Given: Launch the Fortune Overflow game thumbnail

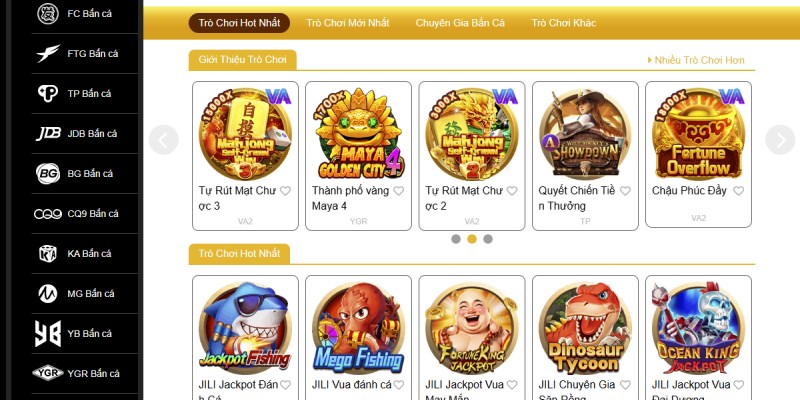Looking at the screenshot, I should pyautogui.click(x=698, y=134).
